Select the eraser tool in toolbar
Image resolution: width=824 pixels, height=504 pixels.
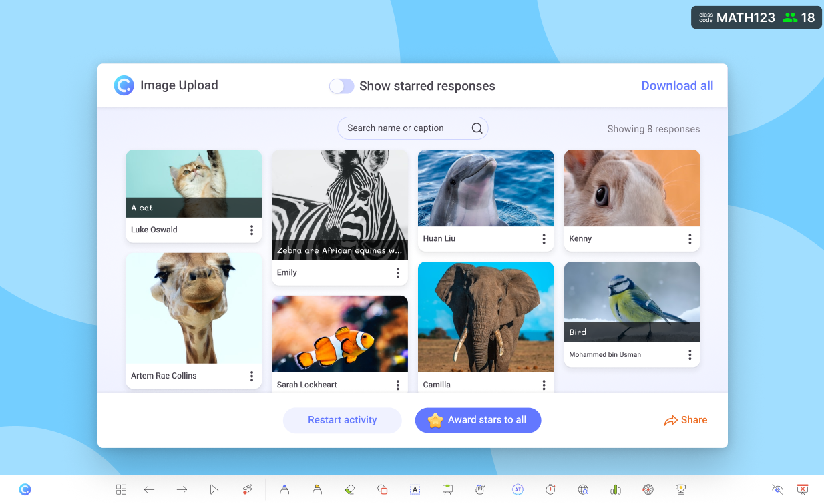[349, 489]
